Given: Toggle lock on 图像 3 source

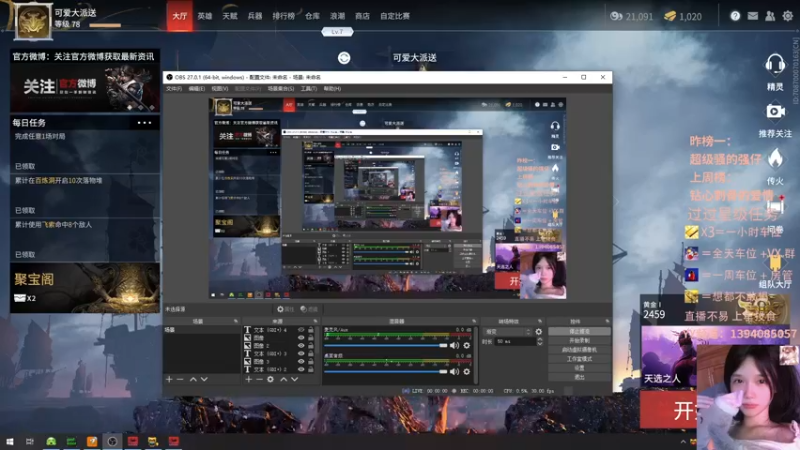Looking at the screenshot, I should pyautogui.click(x=311, y=362).
